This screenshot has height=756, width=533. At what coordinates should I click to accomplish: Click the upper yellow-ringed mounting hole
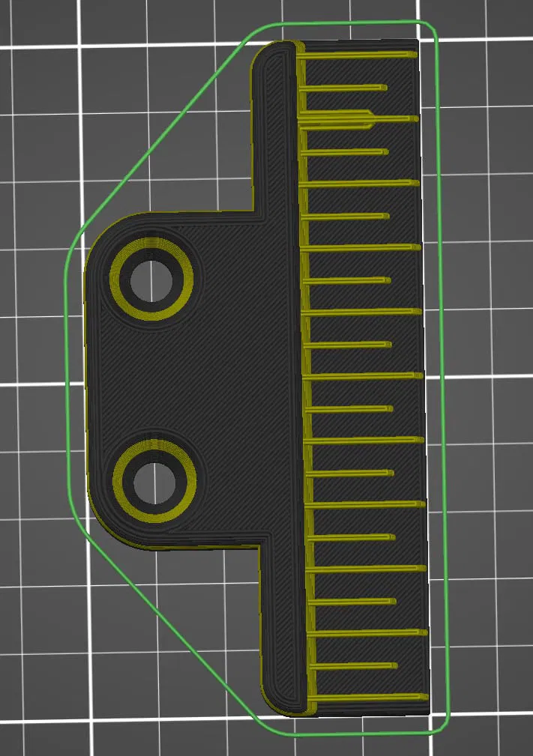click(x=151, y=279)
